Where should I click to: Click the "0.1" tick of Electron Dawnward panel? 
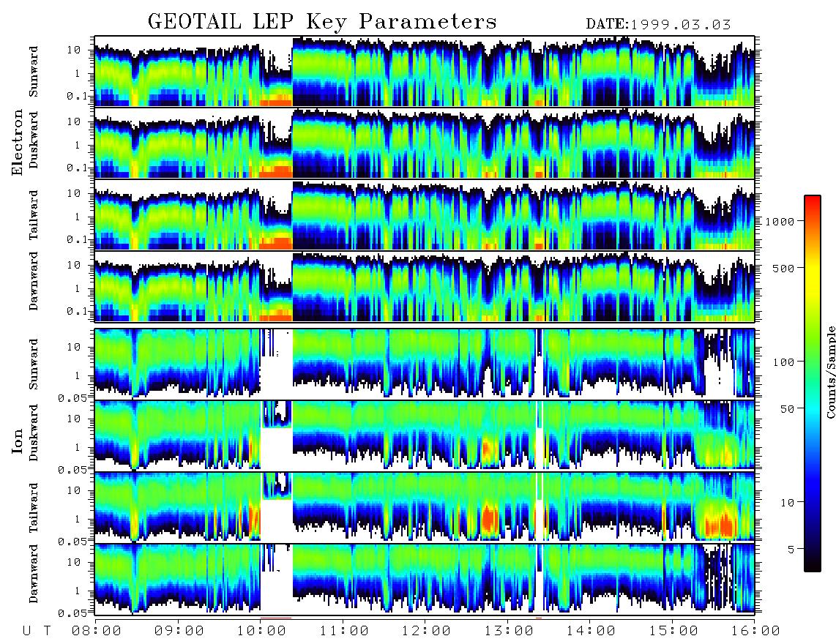coord(78,311)
